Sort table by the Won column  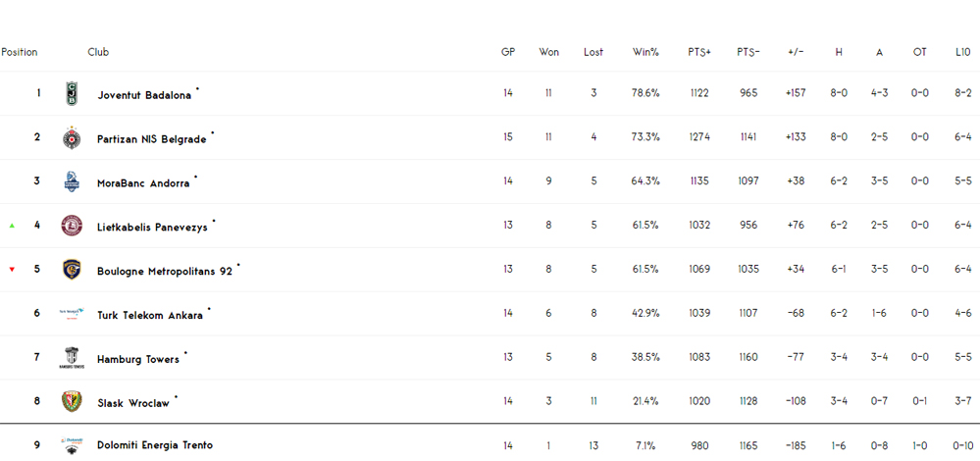click(548, 52)
